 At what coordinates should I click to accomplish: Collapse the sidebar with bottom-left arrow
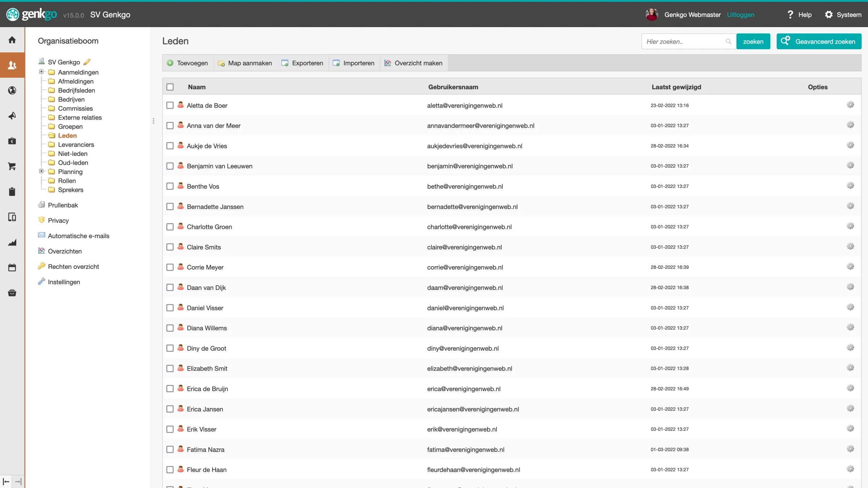click(6, 481)
